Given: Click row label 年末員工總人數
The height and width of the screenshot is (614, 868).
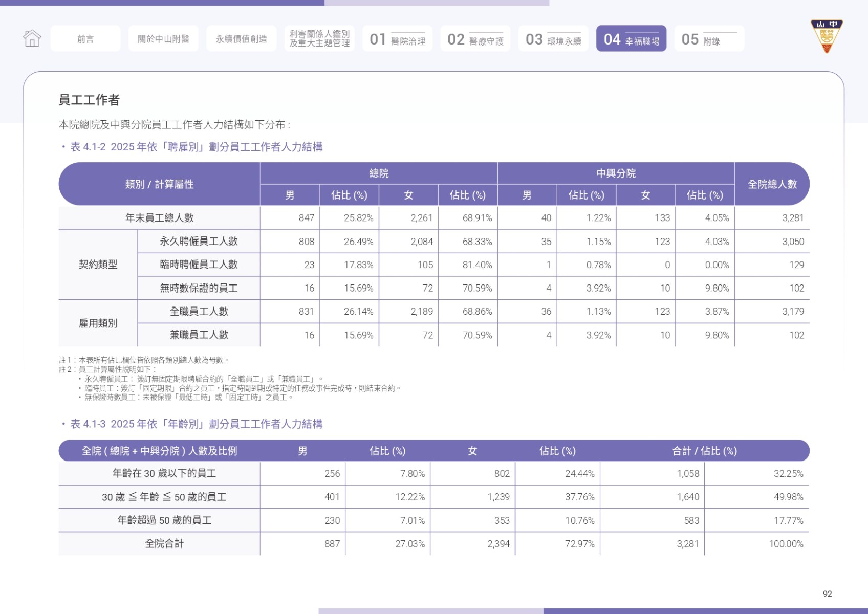Looking at the screenshot, I should (x=159, y=218).
